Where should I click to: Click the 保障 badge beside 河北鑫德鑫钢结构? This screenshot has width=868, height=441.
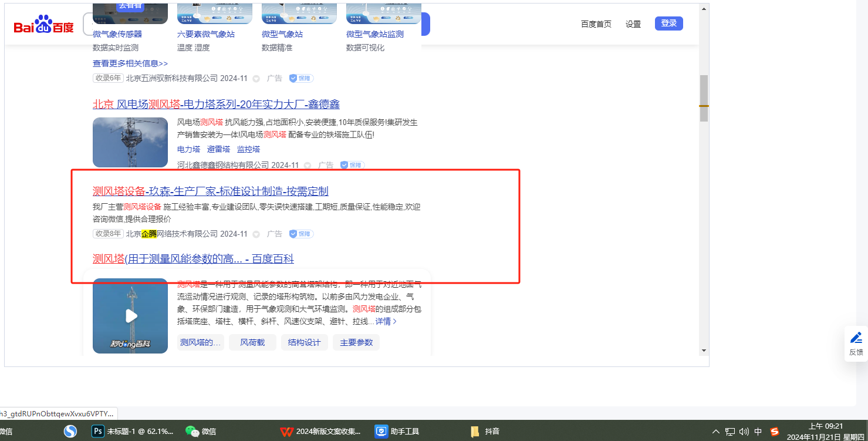point(352,165)
